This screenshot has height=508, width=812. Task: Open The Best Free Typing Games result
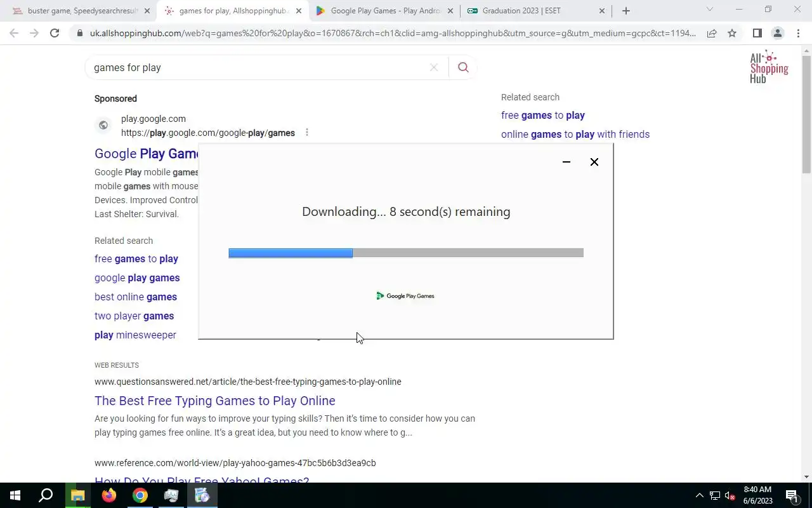pyautogui.click(x=215, y=401)
